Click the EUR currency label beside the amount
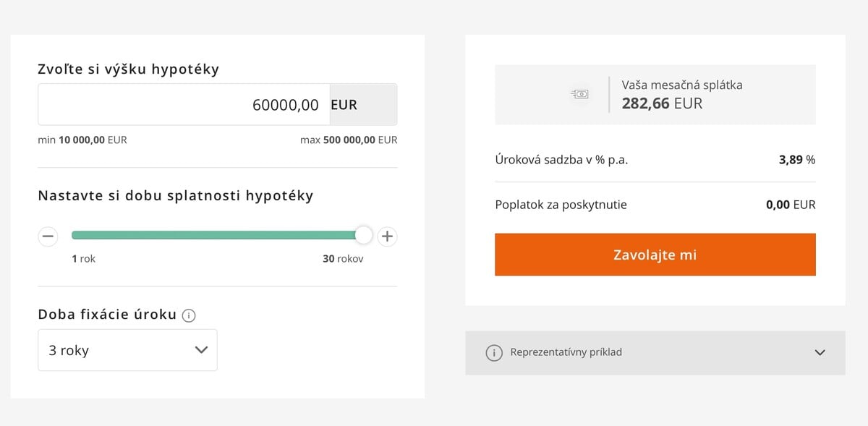This screenshot has width=868, height=426. click(x=343, y=104)
